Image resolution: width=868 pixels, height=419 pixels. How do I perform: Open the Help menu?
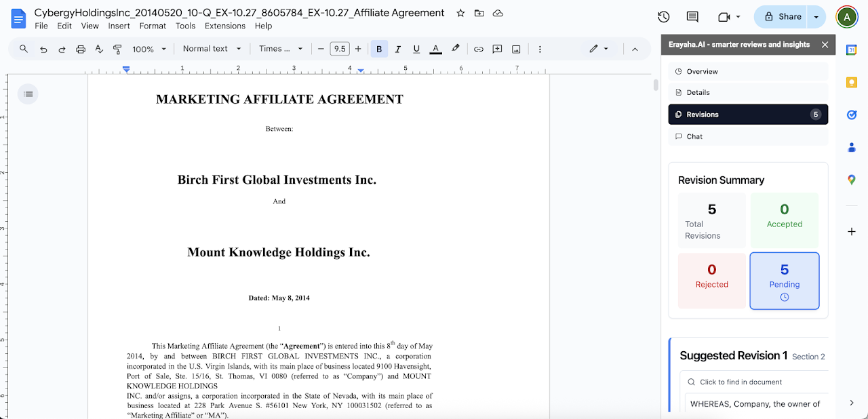[x=263, y=26]
